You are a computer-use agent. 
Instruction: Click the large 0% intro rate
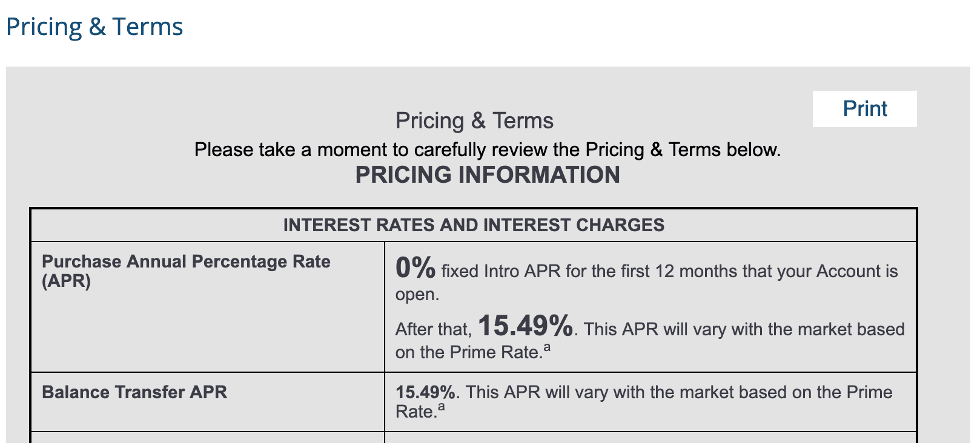coord(416,267)
